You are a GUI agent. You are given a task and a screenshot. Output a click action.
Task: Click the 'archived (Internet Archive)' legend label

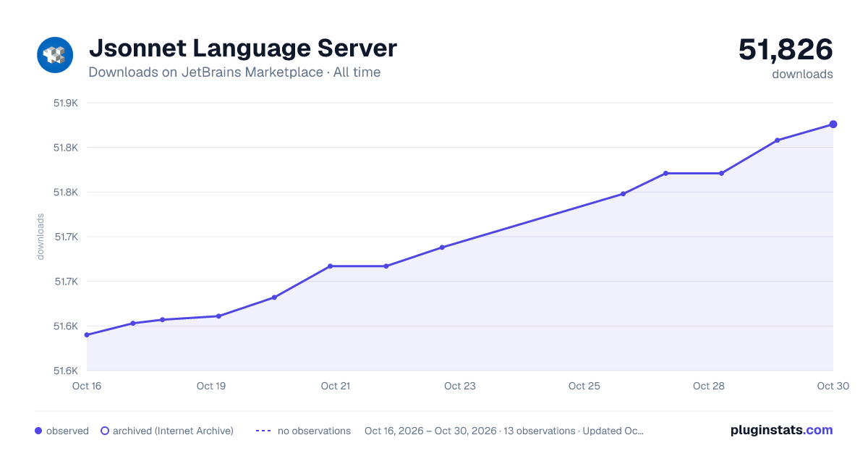173,431
